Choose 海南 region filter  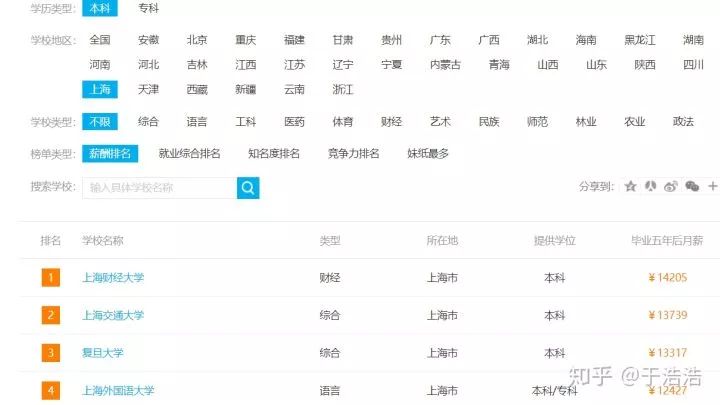[x=586, y=40]
